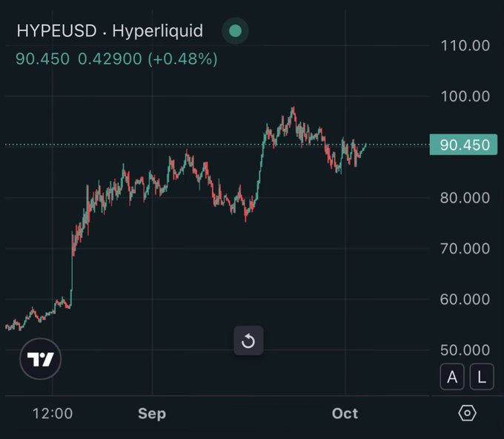Click the 110.00 price axis label

point(465,45)
